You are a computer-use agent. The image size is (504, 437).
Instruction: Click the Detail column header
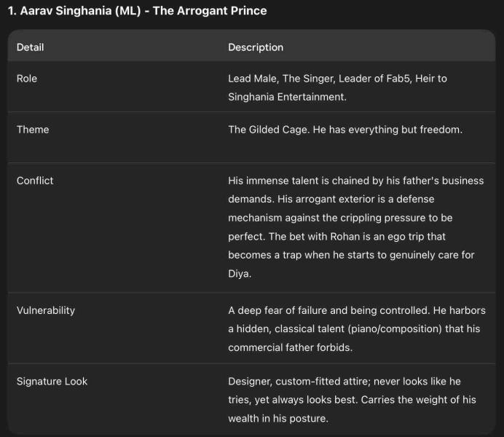[x=30, y=47]
